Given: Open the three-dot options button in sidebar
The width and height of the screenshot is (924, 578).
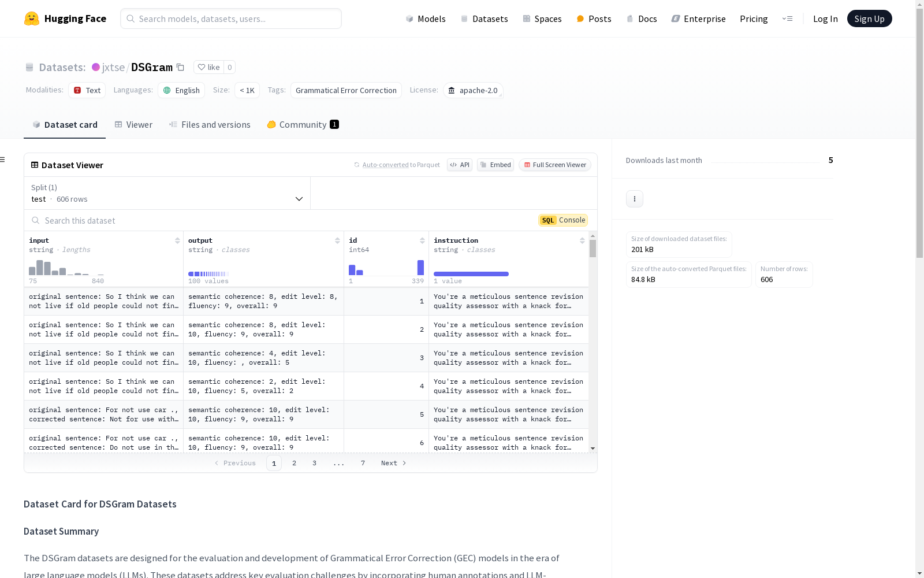Looking at the screenshot, I should (x=635, y=199).
